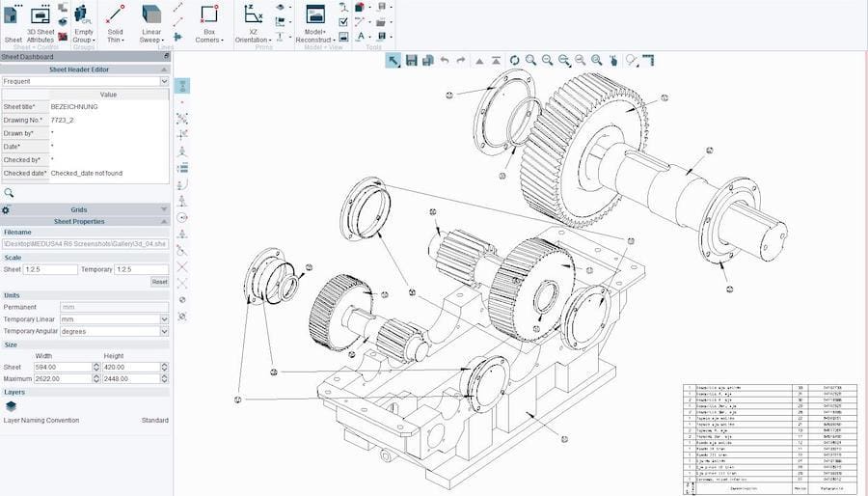868x496 pixels.
Task: Collapse the Sheet Header Editor section
Action: tap(164, 69)
